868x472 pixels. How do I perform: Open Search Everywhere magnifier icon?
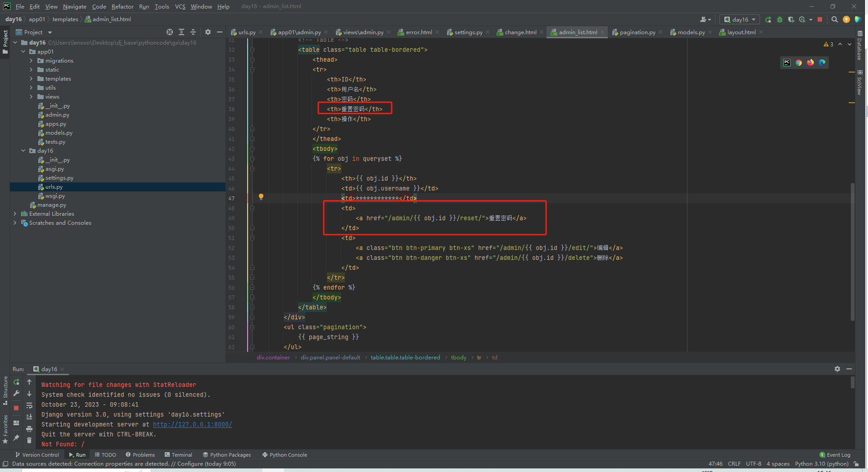pyautogui.click(x=835, y=19)
